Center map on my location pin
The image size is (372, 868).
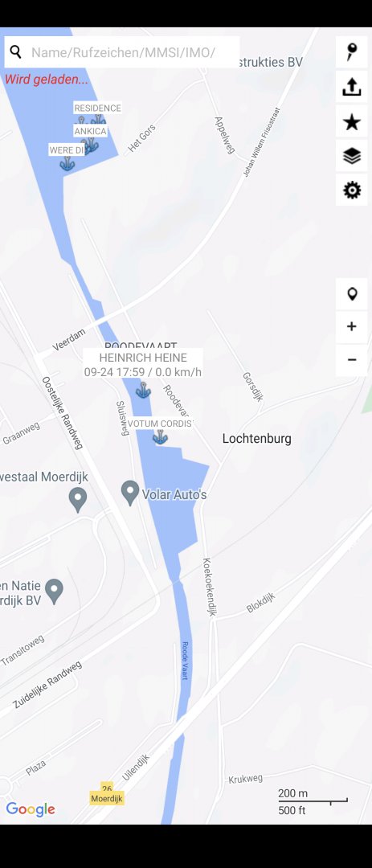(352, 294)
